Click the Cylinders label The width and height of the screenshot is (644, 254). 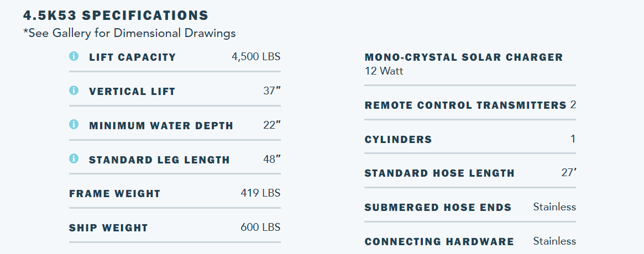point(398,140)
